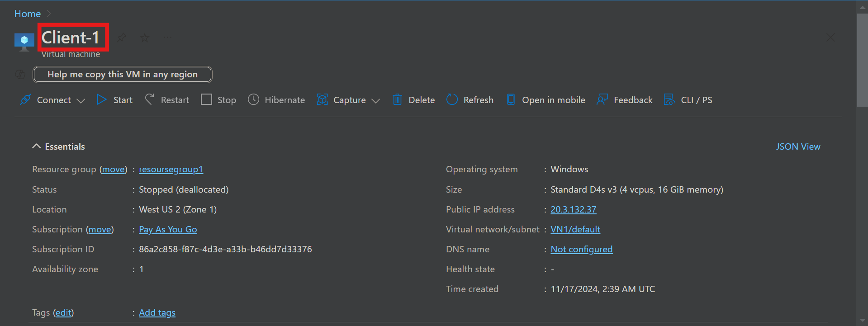Click move next to Subscription
Screen dimensions: 868x326
pos(100,229)
